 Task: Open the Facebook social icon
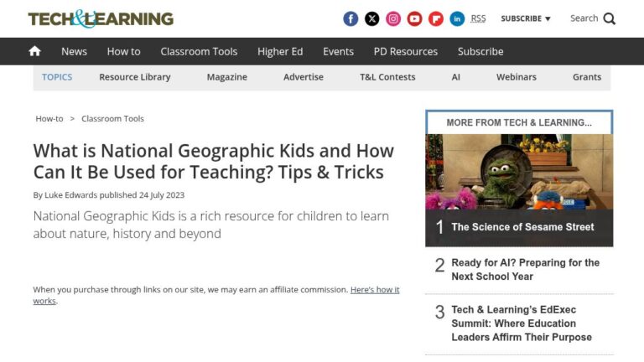(351, 19)
